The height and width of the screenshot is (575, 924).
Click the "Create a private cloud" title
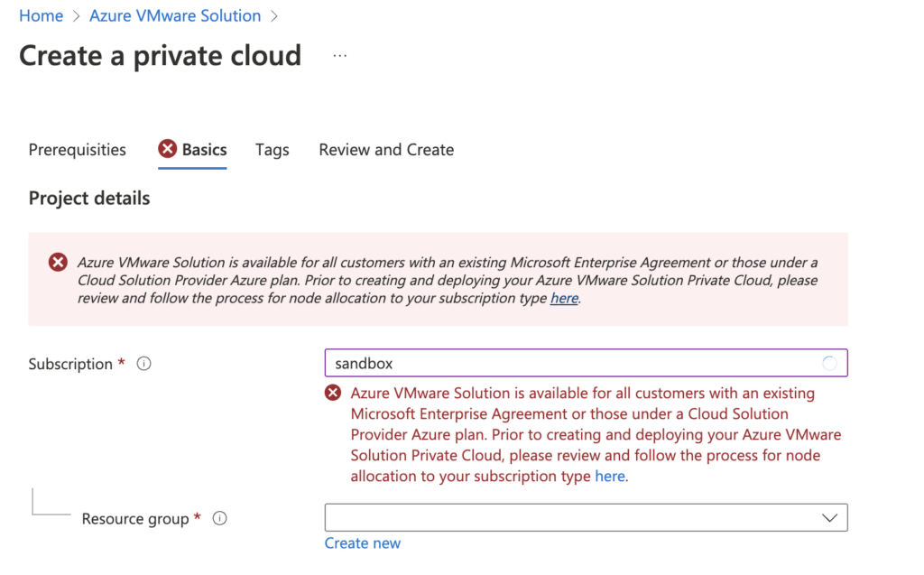pyautogui.click(x=161, y=56)
